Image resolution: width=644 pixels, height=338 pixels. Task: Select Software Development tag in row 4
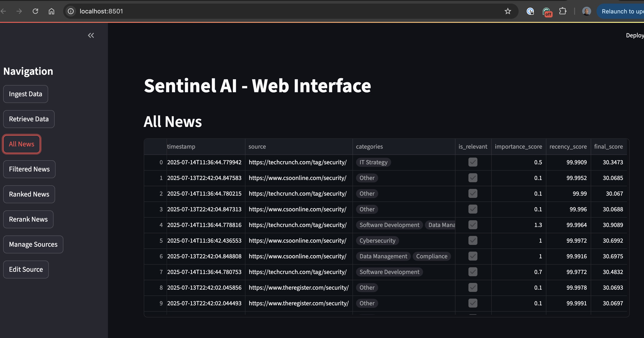coord(389,225)
